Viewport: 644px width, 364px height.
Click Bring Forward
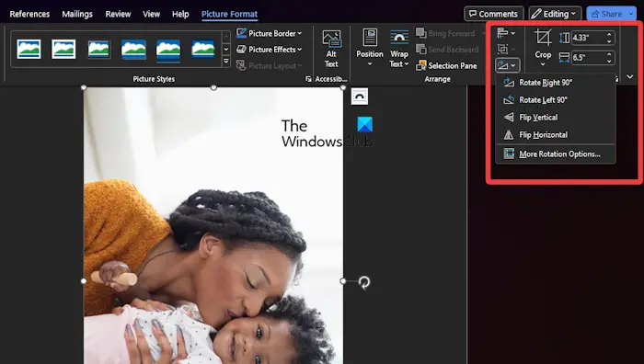pos(446,33)
